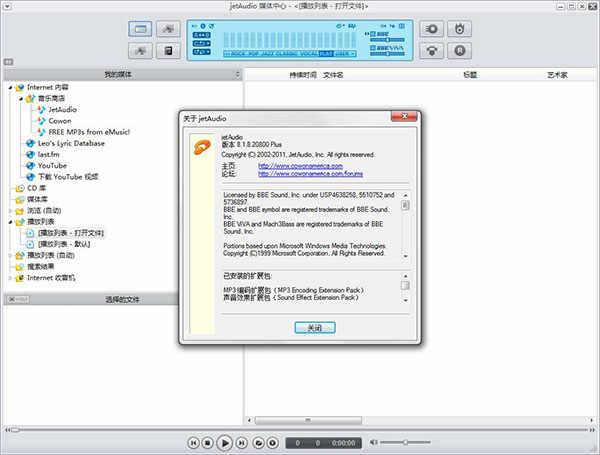This screenshot has height=455, width=600.
Task: Click the 持续时间 column header
Action: coord(303,75)
